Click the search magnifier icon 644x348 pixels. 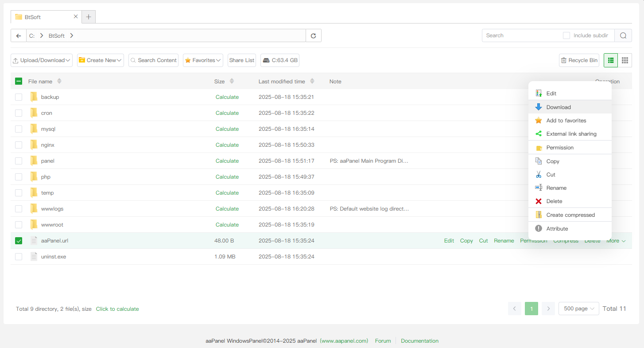[x=623, y=35]
